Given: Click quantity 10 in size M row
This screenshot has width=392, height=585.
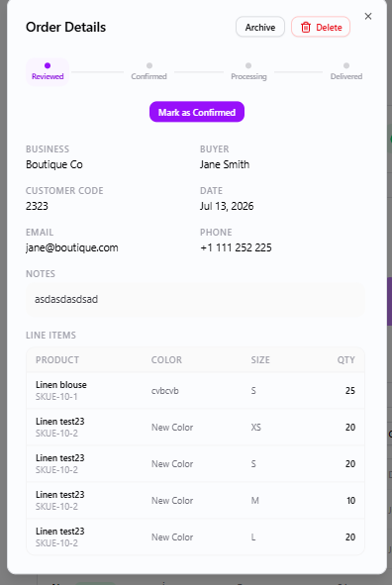Looking at the screenshot, I should 350,500.
